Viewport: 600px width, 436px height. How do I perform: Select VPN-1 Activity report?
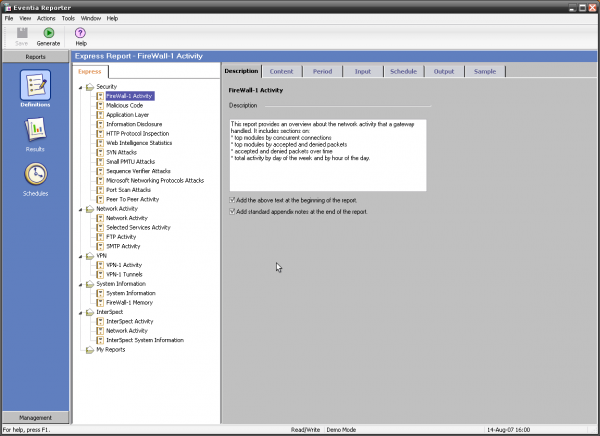tap(124, 265)
